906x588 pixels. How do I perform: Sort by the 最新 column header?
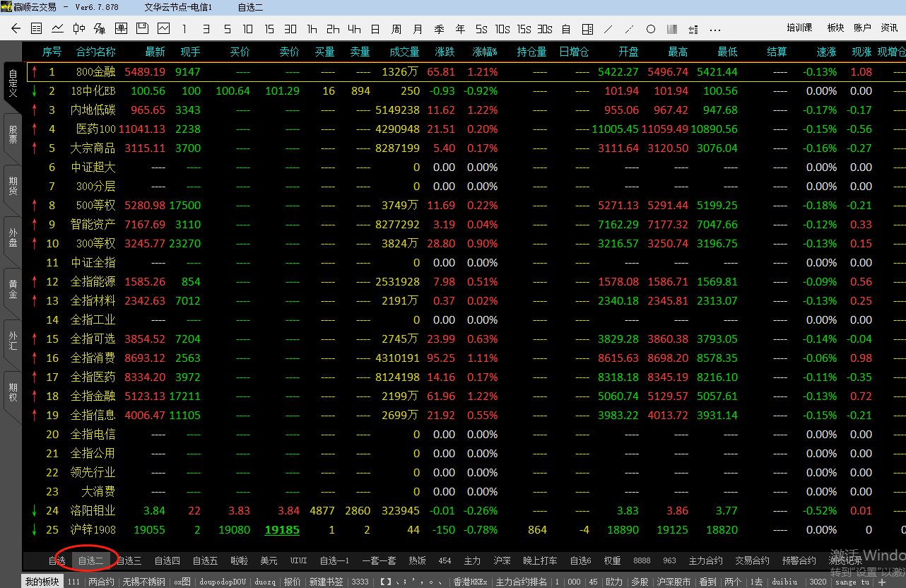click(155, 52)
